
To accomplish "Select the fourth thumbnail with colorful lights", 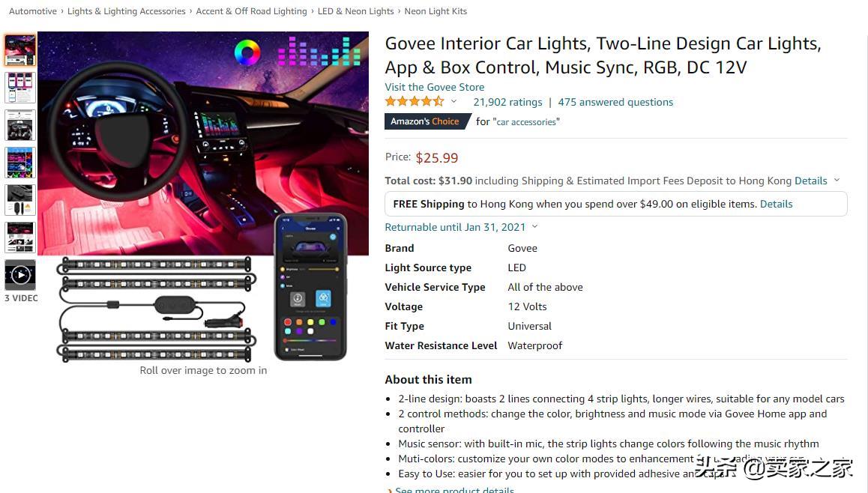I will [x=20, y=162].
